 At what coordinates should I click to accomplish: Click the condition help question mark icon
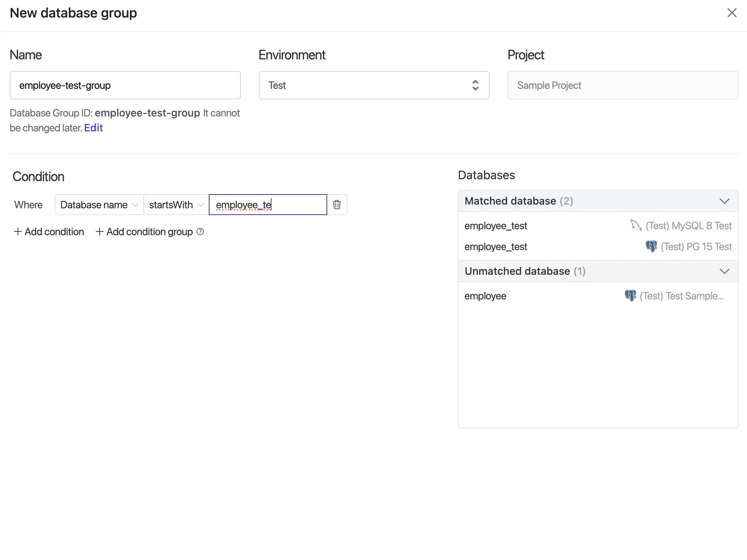tap(200, 231)
